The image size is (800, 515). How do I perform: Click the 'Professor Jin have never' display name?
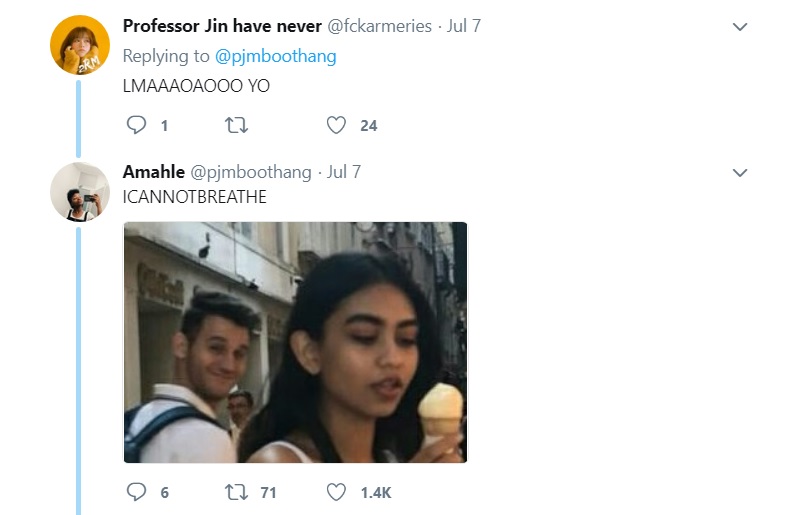point(222,26)
